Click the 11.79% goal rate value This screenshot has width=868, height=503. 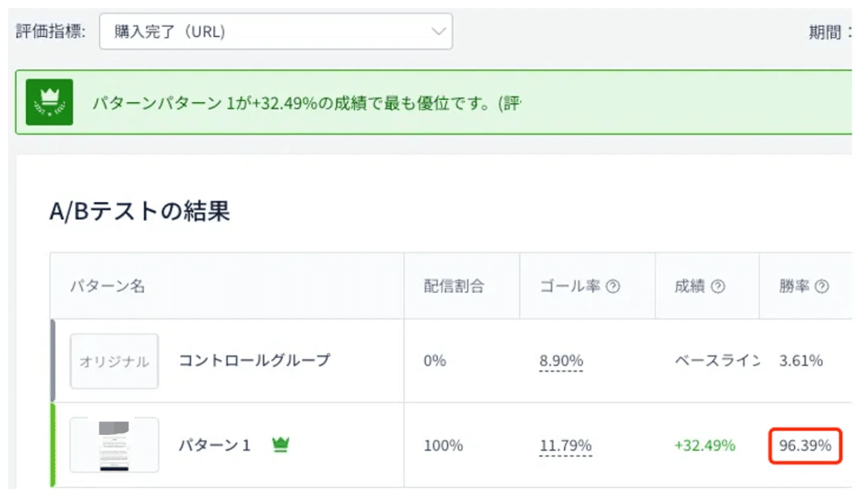[x=566, y=445]
